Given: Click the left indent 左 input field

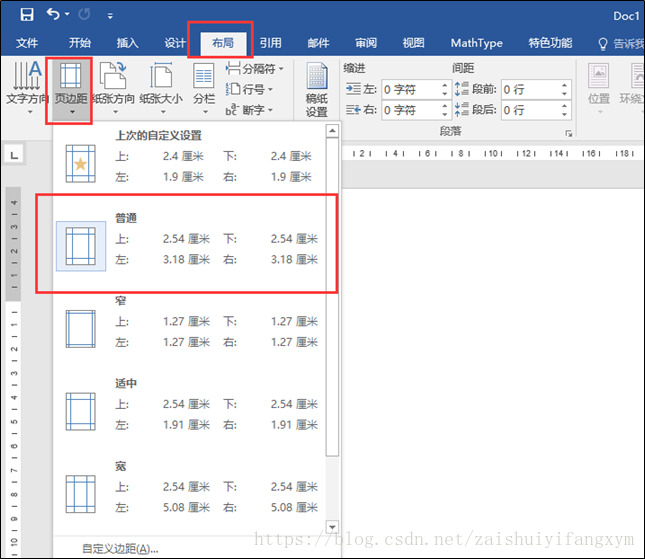Looking at the screenshot, I should tap(410, 89).
